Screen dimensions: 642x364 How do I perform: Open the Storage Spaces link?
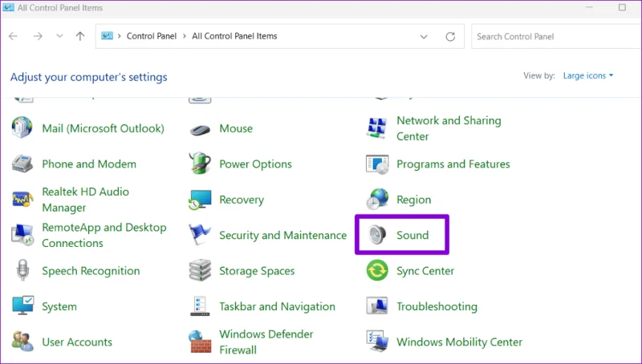click(257, 271)
